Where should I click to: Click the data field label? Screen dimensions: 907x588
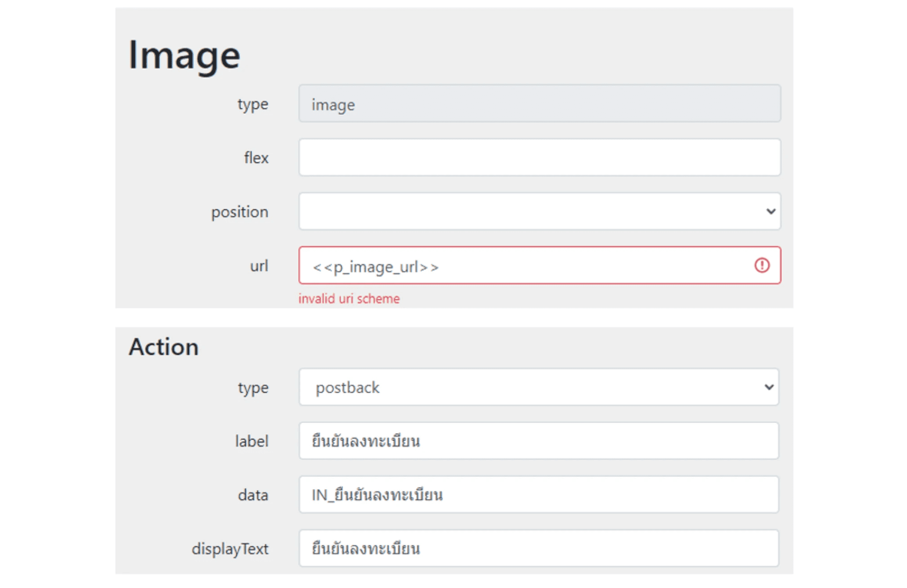[253, 495]
